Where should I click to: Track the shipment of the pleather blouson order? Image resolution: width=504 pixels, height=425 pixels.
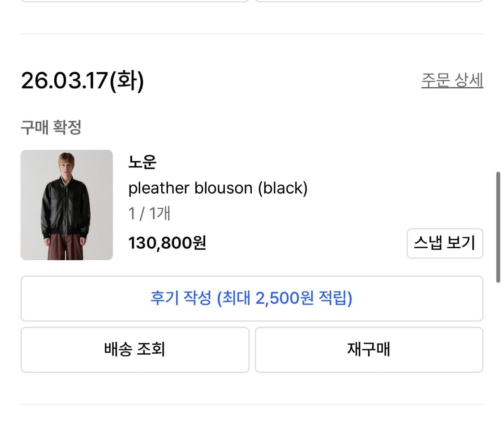(x=134, y=350)
